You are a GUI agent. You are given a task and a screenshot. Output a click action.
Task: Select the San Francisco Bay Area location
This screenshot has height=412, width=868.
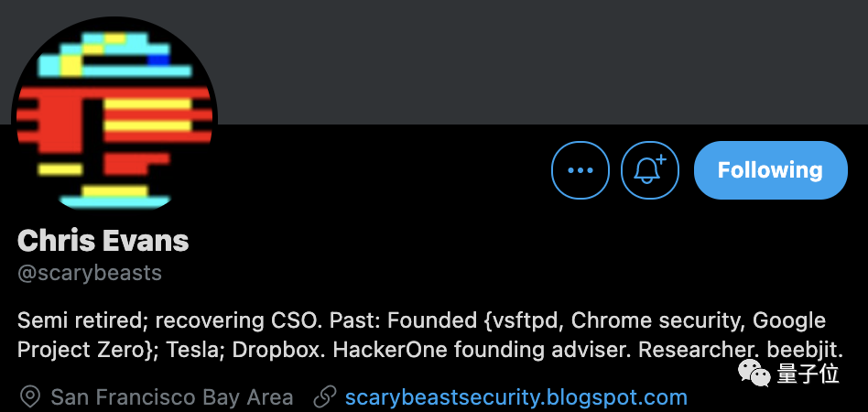[x=172, y=397]
